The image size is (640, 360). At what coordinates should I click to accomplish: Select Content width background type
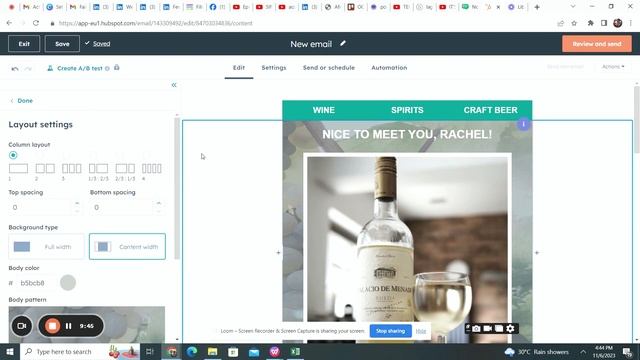127,247
